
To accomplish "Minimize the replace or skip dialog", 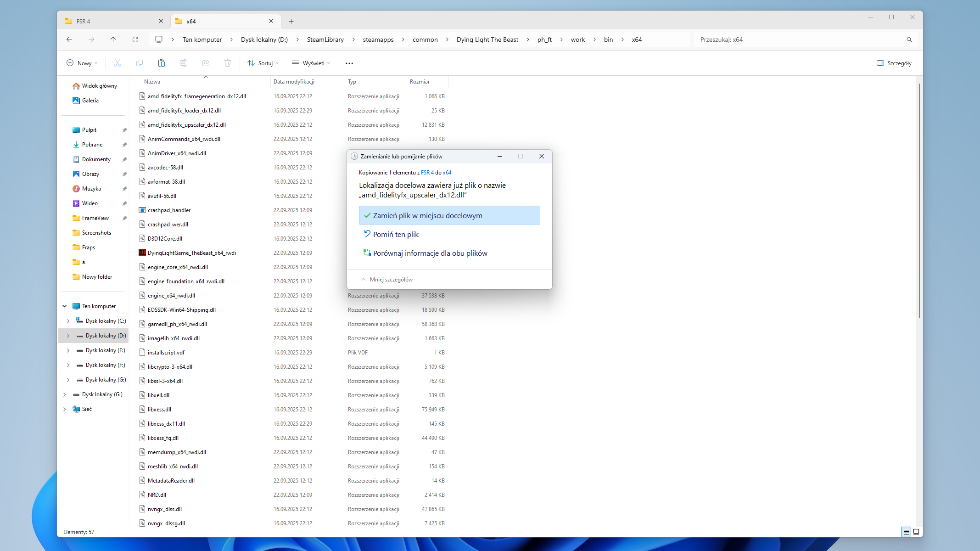I will pyautogui.click(x=500, y=156).
